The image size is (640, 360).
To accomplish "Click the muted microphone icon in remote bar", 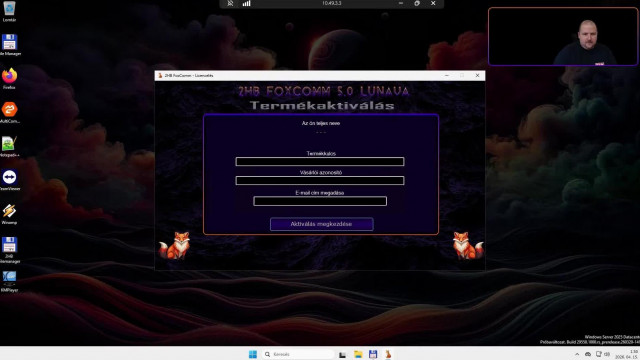I will tap(230, 3).
